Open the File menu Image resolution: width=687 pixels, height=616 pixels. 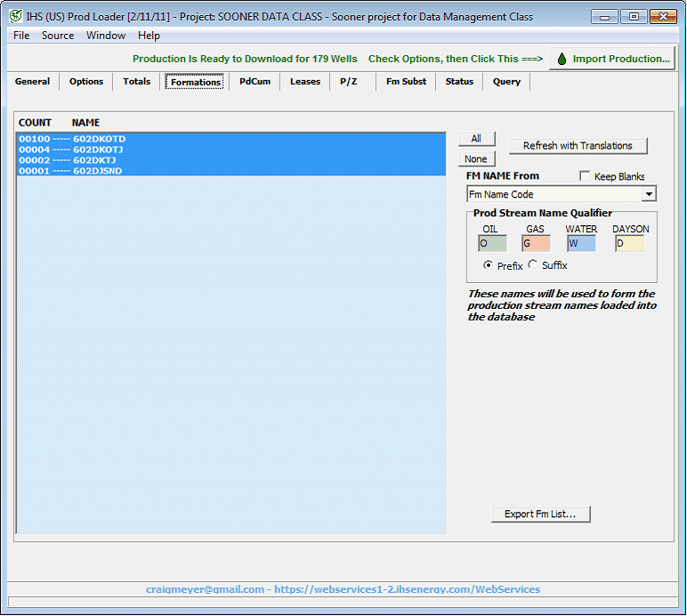[21, 36]
